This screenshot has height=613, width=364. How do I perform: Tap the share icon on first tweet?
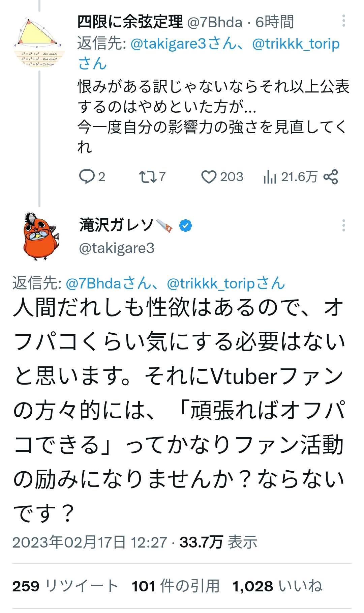pos(331,177)
